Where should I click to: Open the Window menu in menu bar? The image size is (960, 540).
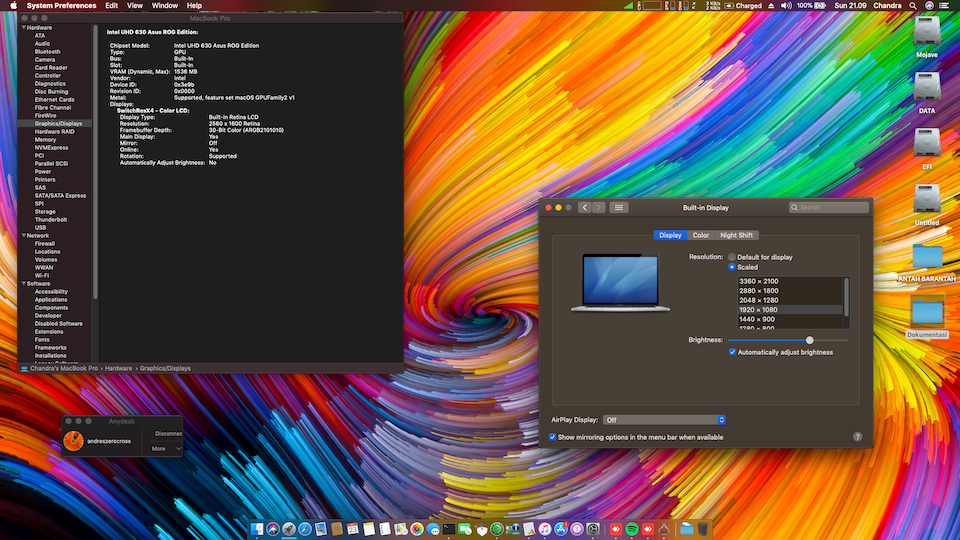pyautogui.click(x=165, y=5)
